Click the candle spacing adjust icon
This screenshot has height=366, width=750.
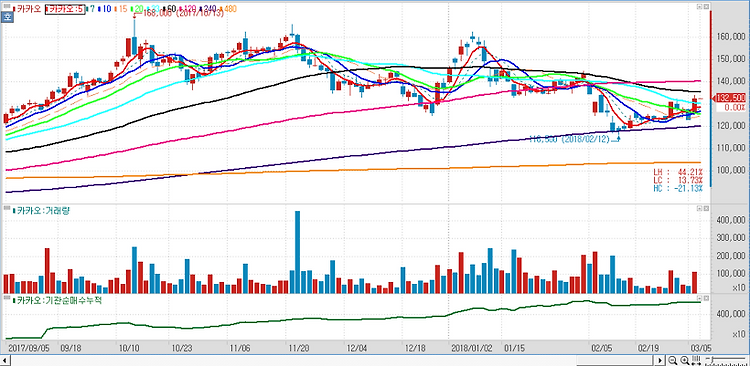(x=696, y=360)
